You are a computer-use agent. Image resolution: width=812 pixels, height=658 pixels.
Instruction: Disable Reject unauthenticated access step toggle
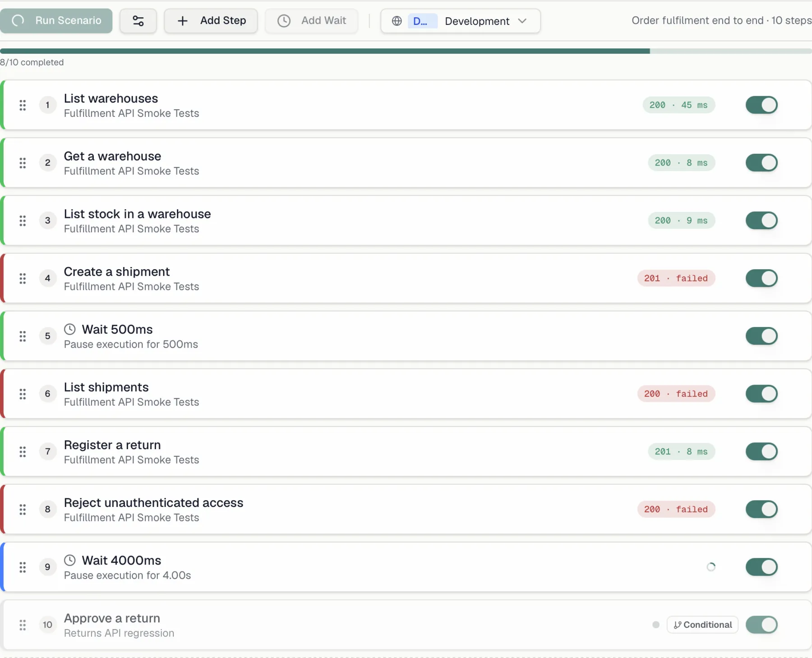pos(761,509)
